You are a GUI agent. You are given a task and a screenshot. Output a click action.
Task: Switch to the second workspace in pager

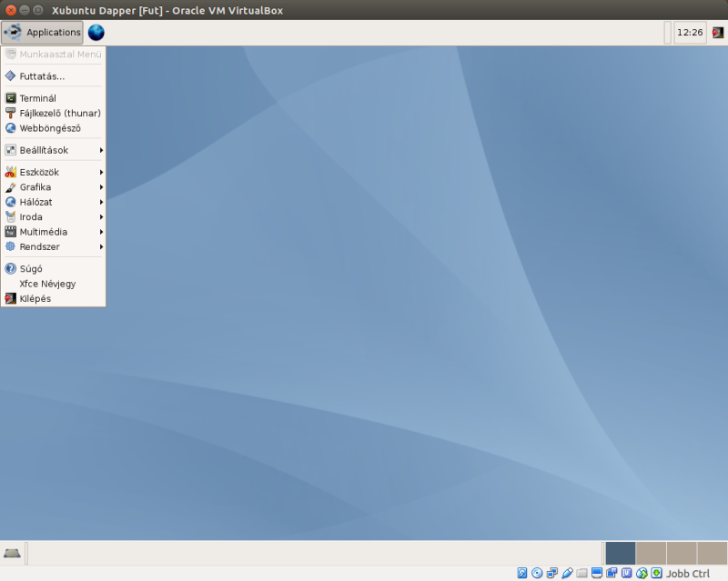(651, 553)
